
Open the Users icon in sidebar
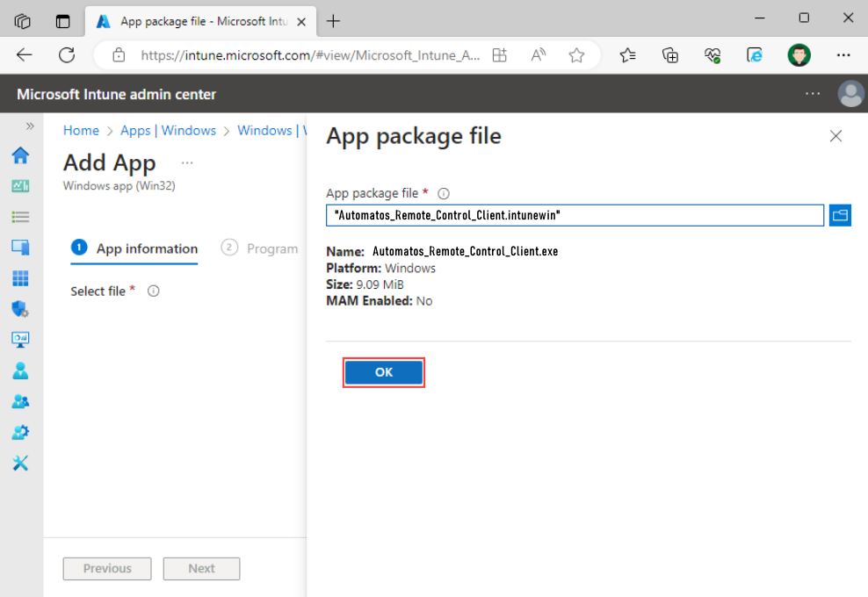(x=20, y=370)
